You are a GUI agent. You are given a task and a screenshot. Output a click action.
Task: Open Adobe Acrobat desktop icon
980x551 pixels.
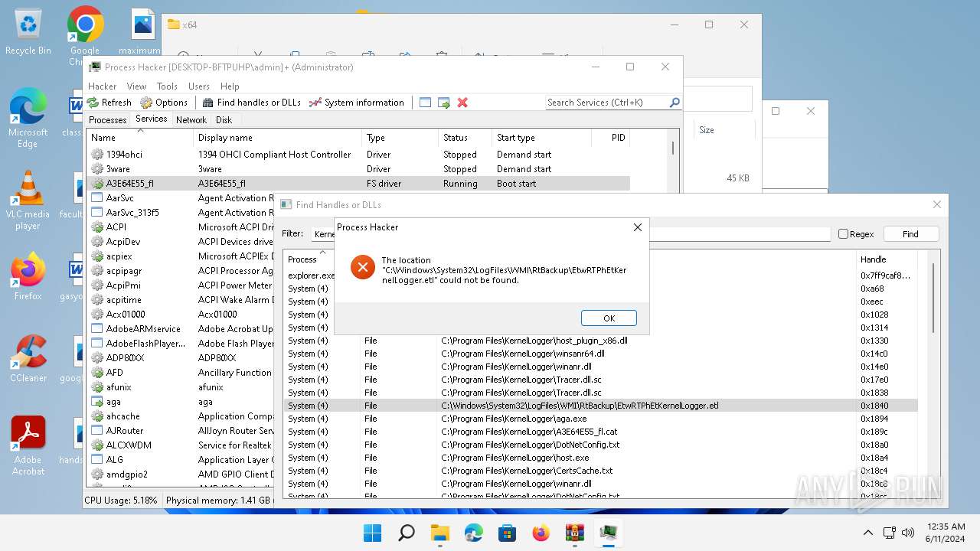point(28,445)
